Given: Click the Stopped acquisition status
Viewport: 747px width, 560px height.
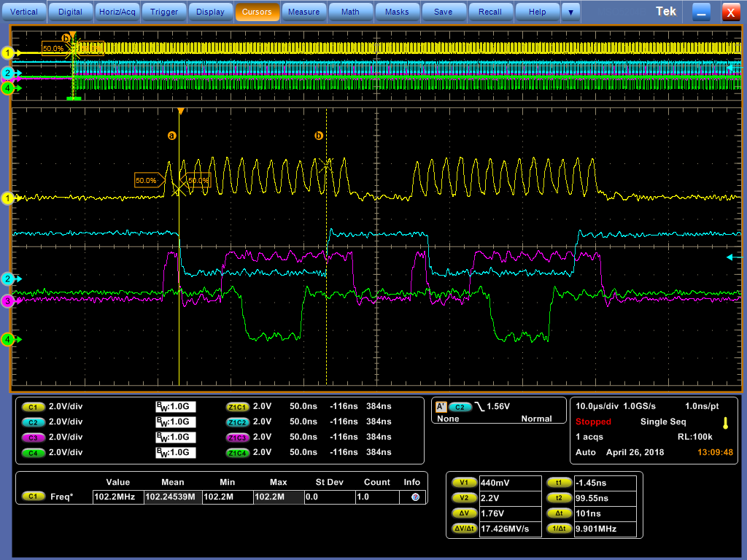Looking at the screenshot, I should click(x=593, y=422).
